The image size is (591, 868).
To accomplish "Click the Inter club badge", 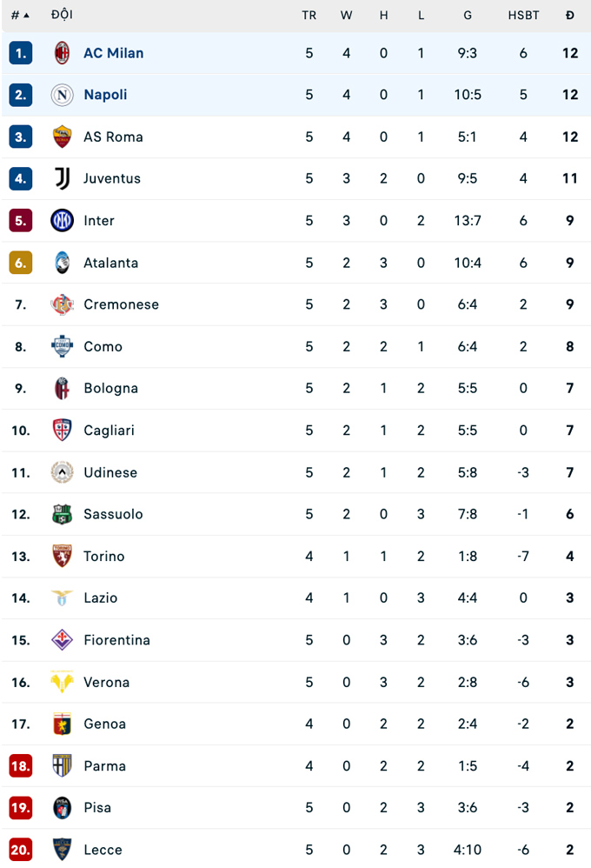I will 62,221.
